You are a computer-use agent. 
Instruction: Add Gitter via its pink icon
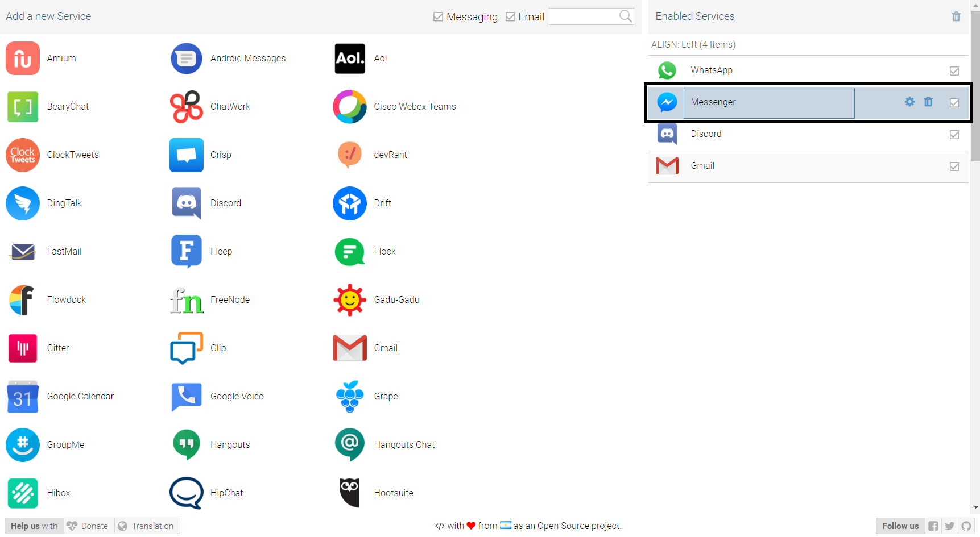pyautogui.click(x=23, y=348)
